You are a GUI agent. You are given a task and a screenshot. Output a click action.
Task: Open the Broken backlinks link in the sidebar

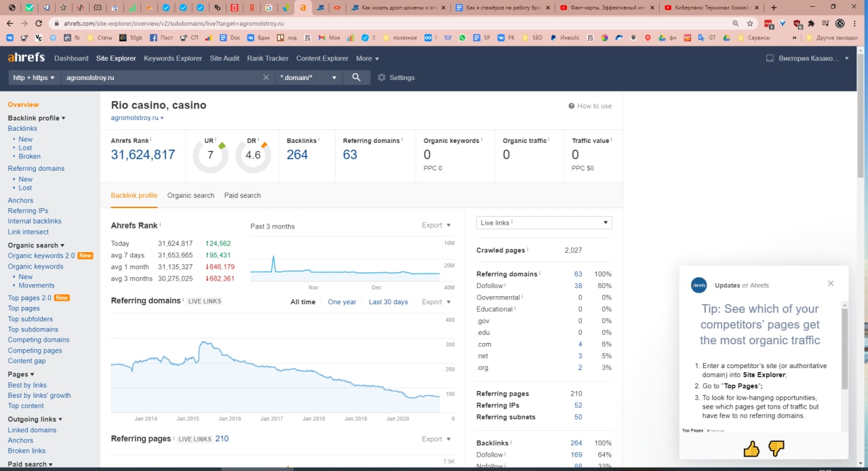coord(30,157)
